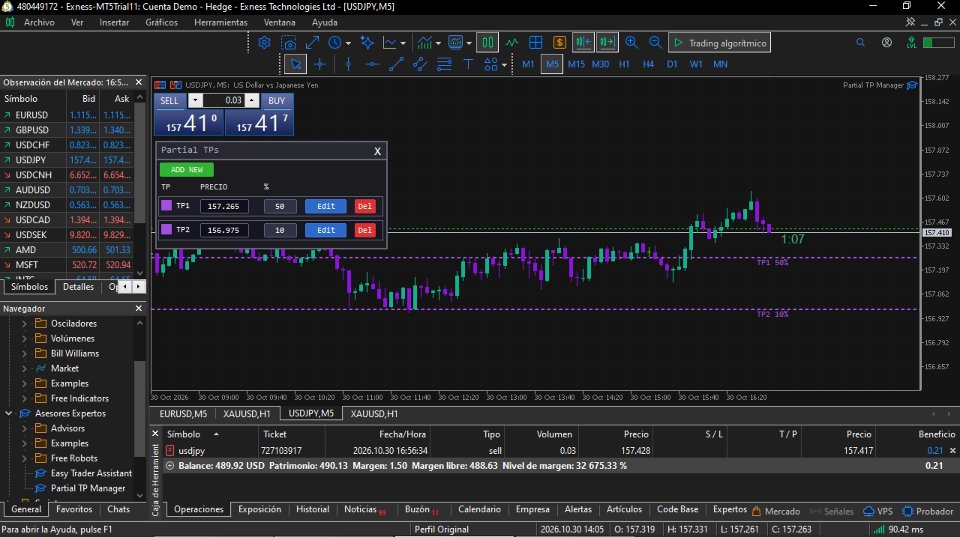This screenshot has height=537, width=960.
Task: Show the grid layout icon
Action: coord(536,43)
